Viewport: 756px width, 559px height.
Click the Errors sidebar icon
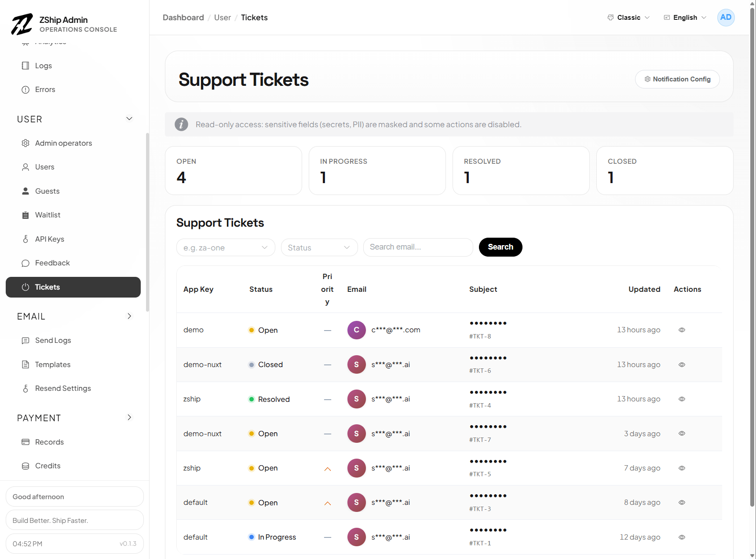pos(26,90)
